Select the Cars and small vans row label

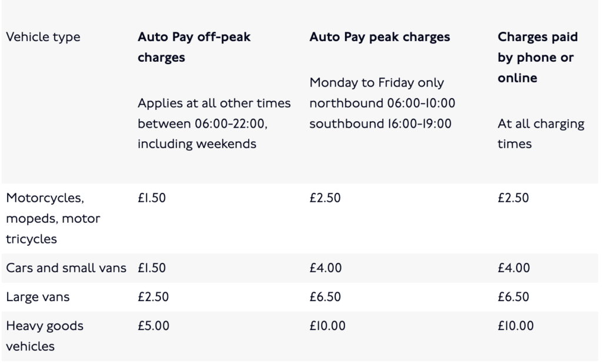click(x=66, y=268)
